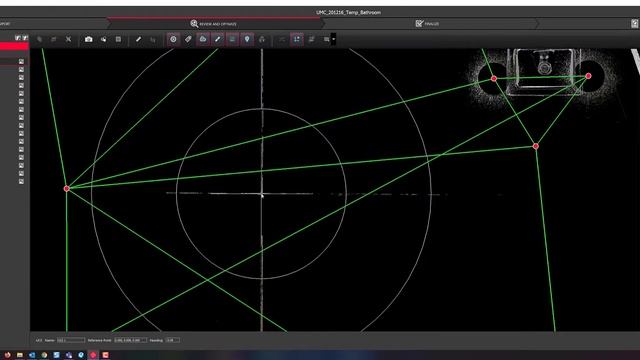Open File Explorer from the taskbar
The height and width of the screenshot is (360, 640).
pyautogui.click(x=20, y=355)
